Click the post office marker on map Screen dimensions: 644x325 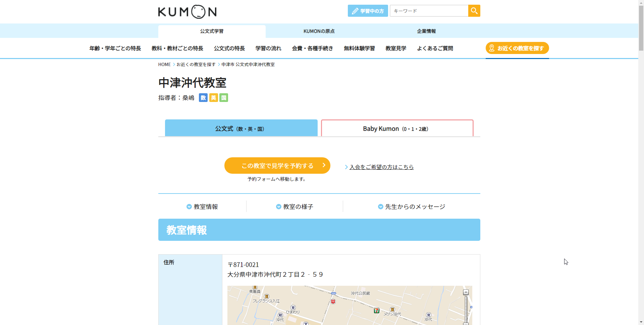point(333,302)
